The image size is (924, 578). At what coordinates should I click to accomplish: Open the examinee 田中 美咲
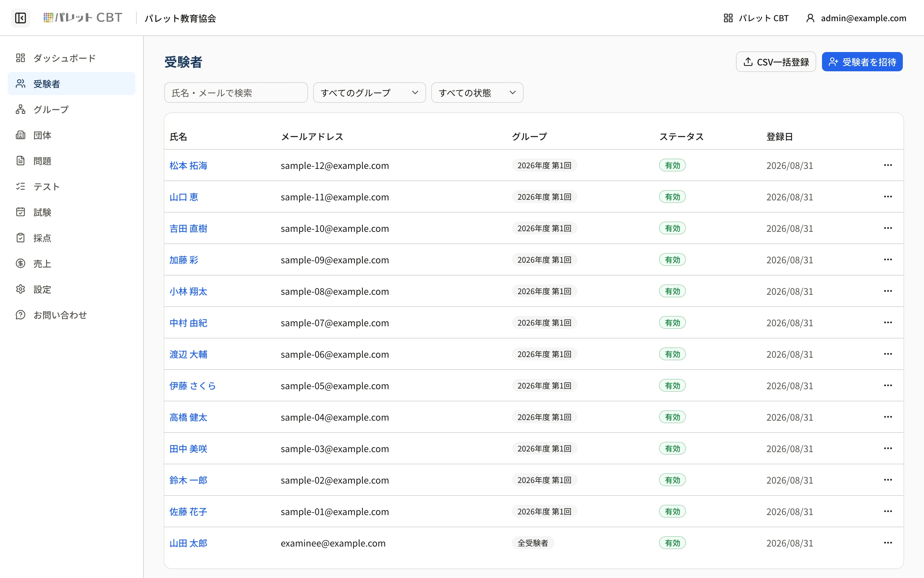[188, 449]
